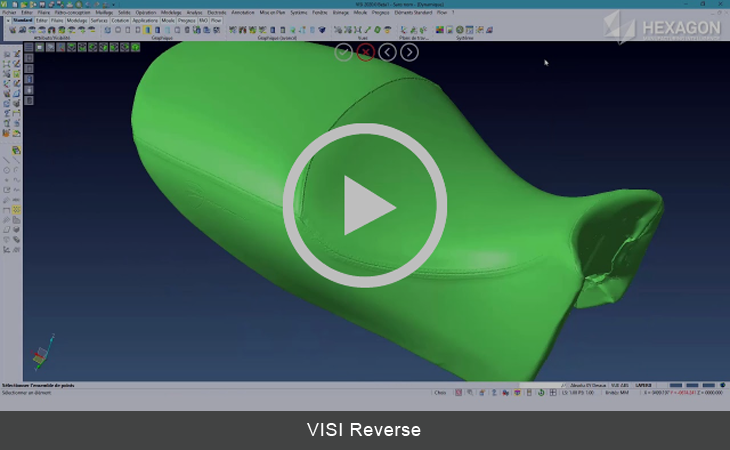The width and height of the screenshot is (730, 450).
Task: Click the VISI Reverse caption
Action: click(364, 430)
